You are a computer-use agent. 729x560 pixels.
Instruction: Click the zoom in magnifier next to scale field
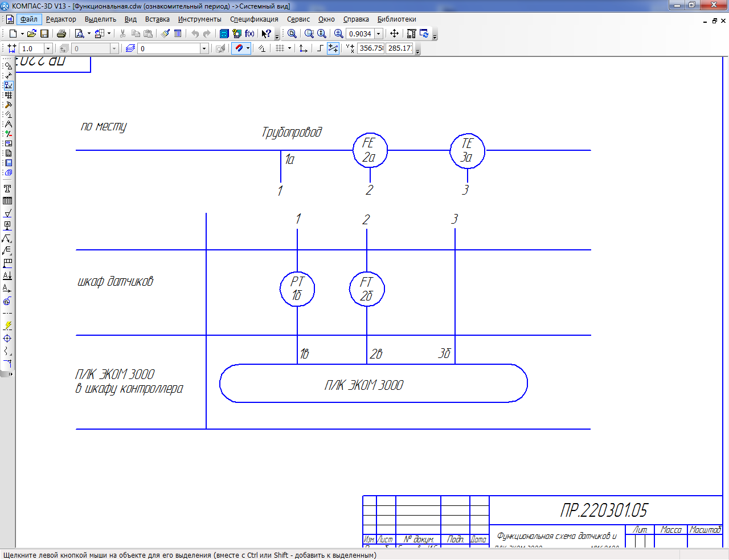339,34
